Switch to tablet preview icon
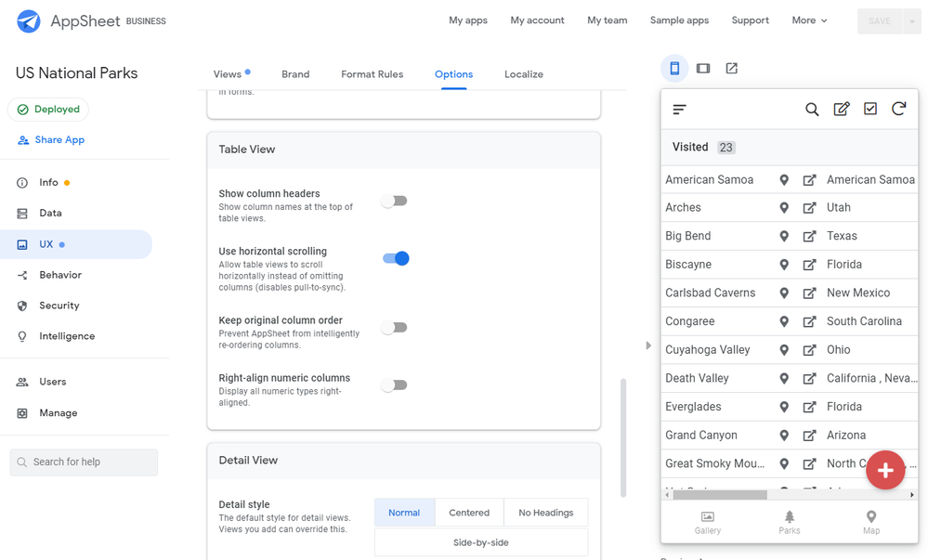Viewport: 928px width, 560px height. pos(703,68)
